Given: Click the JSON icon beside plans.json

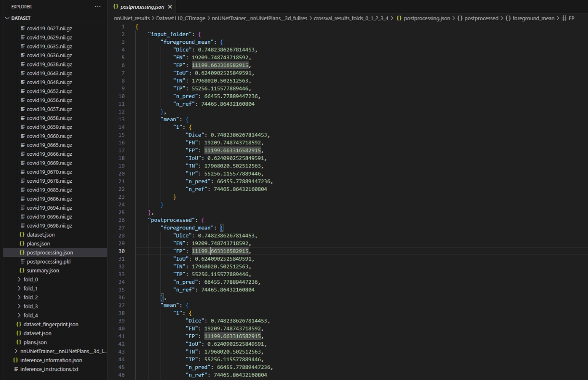Looking at the screenshot, I should 22,243.
